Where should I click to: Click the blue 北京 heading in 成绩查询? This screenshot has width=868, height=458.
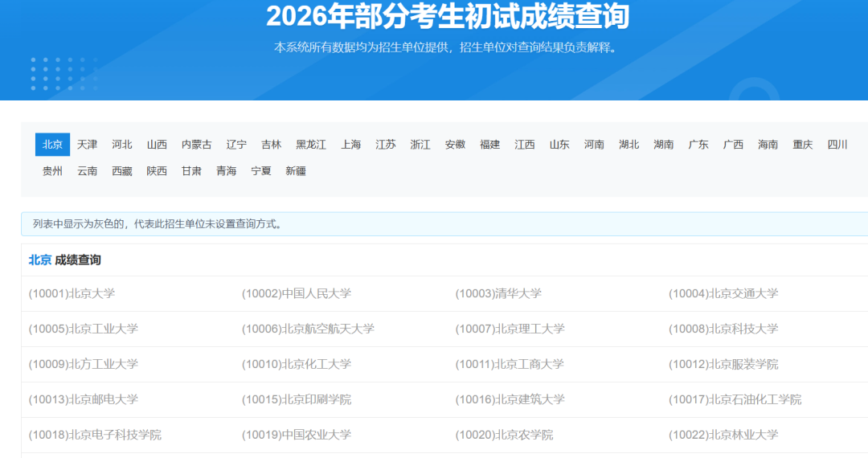tap(40, 260)
